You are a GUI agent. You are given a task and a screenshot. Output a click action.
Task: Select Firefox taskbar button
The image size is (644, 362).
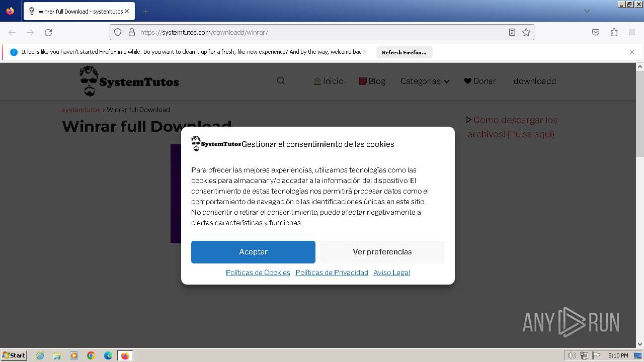(125, 355)
